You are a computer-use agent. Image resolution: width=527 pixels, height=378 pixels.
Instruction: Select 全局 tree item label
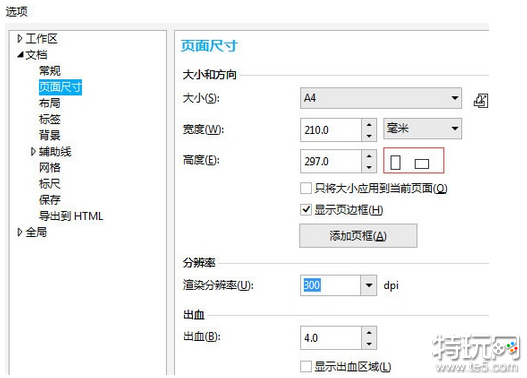[x=36, y=232]
